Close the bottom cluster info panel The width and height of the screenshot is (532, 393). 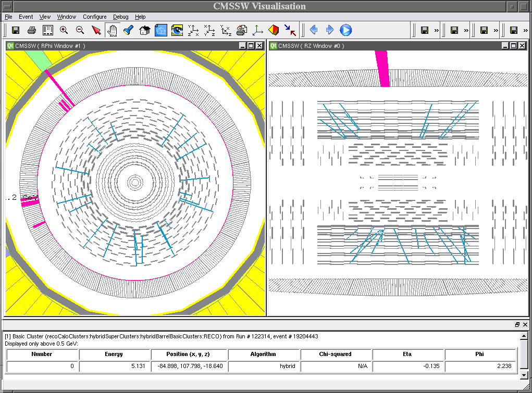click(x=525, y=324)
